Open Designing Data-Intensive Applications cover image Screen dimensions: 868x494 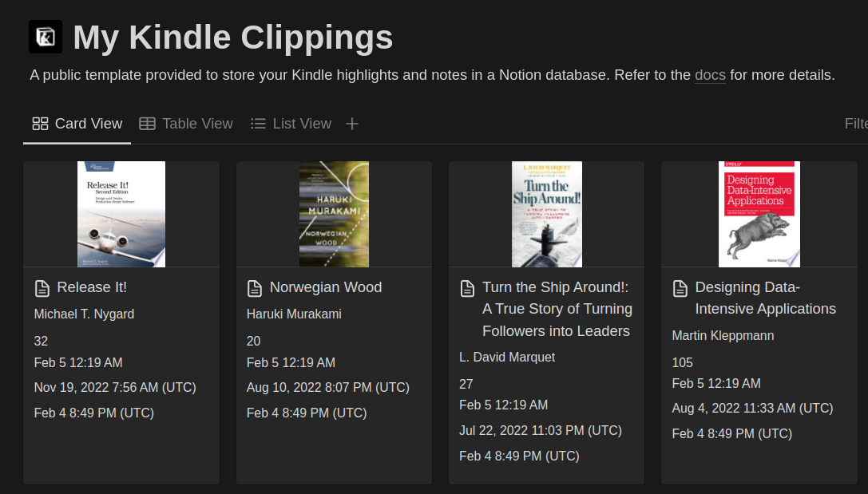coord(759,214)
